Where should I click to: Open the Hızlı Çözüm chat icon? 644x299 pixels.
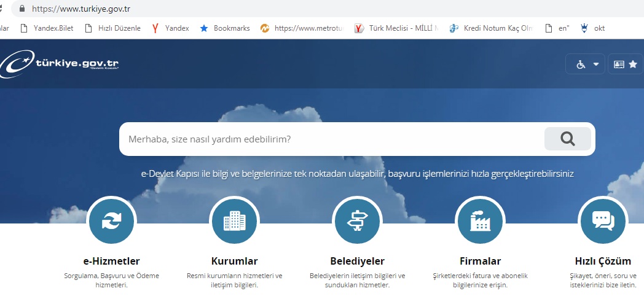click(603, 220)
